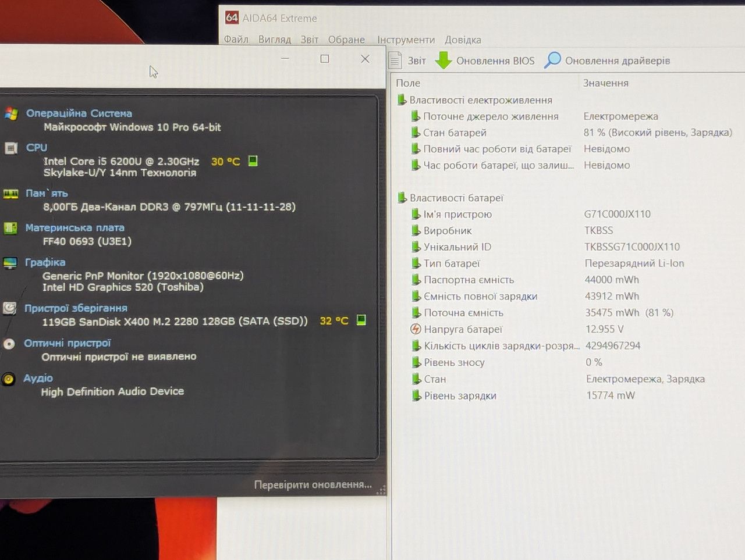The image size is (745, 560).
Task: Select the Поточна ємність row label
Action: pyautogui.click(x=463, y=312)
